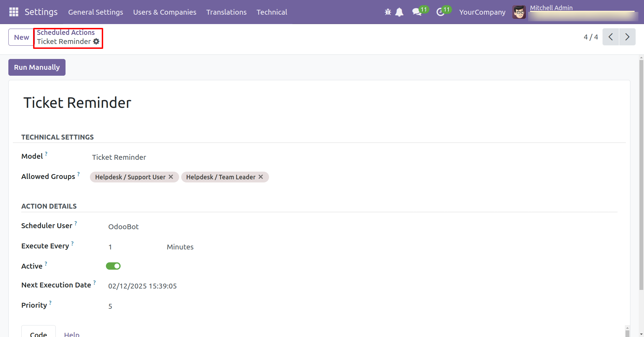Open the Model Ticket Reminder field
Viewport: 644px width, 337px height.
point(119,157)
